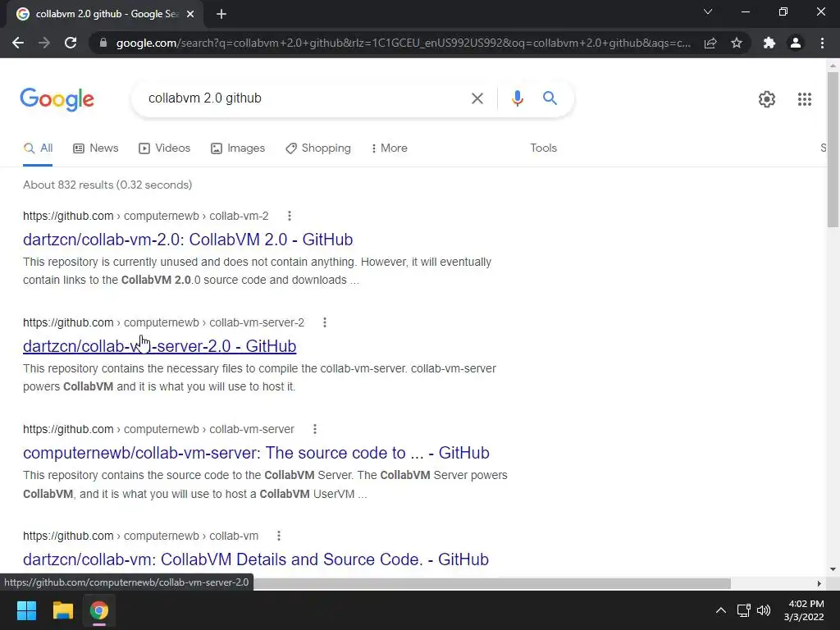Screen dimensions: 840x630
Task: Expand the More search categories menu
Action: coord(390,148)
